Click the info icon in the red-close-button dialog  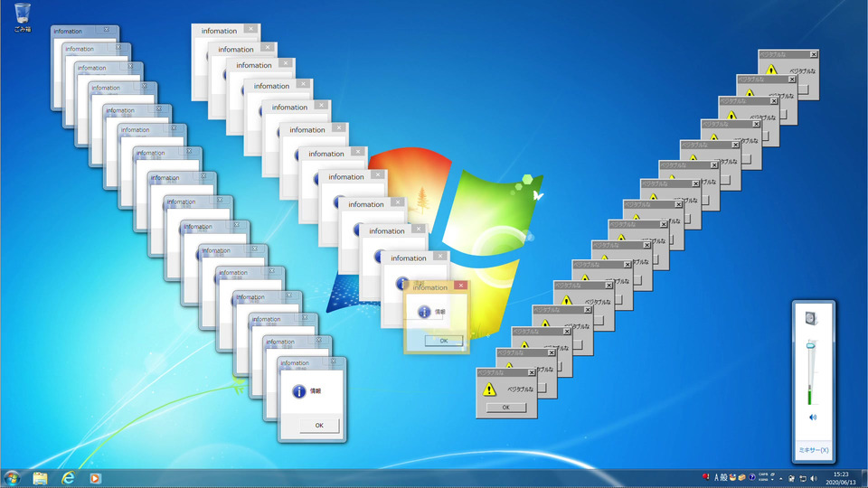click(x=424, y=312)
